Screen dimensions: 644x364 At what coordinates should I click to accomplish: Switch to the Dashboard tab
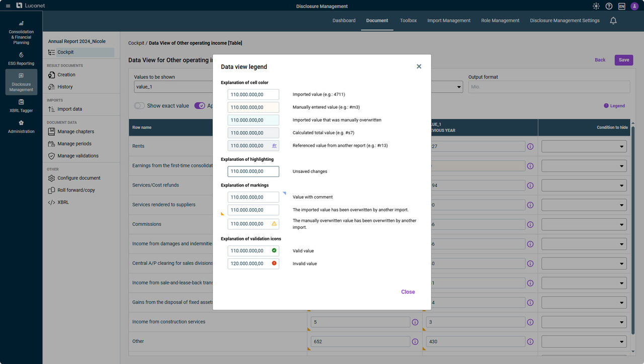[344, 21]
